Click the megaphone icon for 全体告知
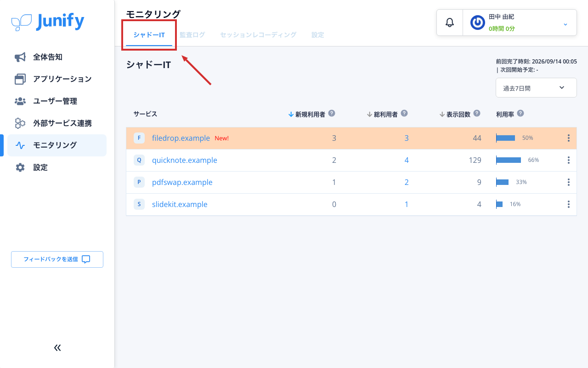588x368 pixels. click(20, 57)
